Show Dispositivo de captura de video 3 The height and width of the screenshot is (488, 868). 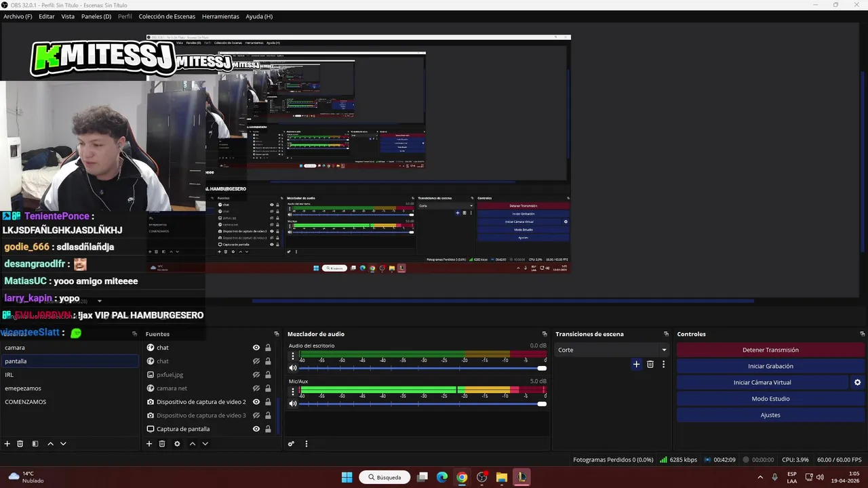click(256, 415)
